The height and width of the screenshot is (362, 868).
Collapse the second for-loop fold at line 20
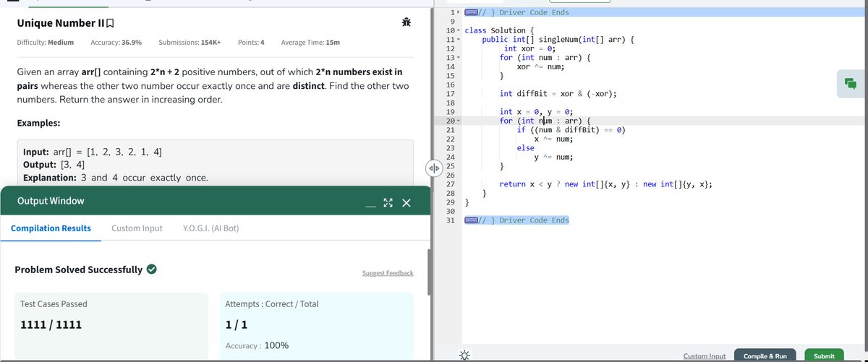tap(459, 121)
